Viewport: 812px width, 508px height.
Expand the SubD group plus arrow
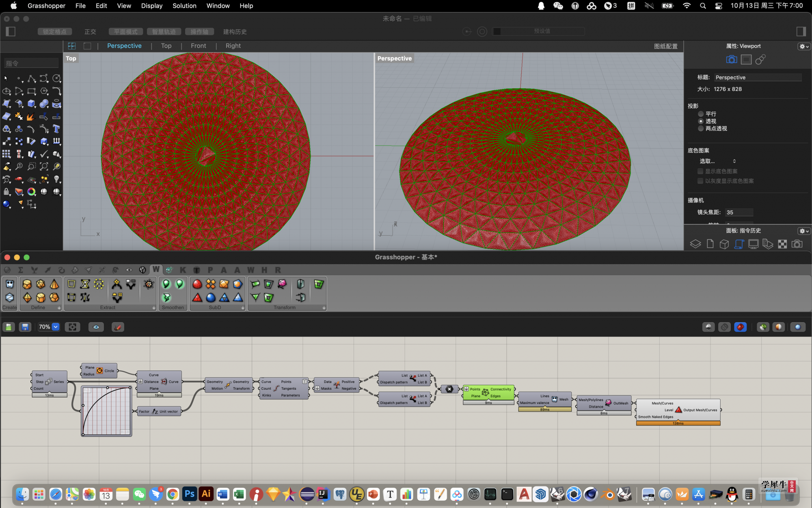click(243, 308)
